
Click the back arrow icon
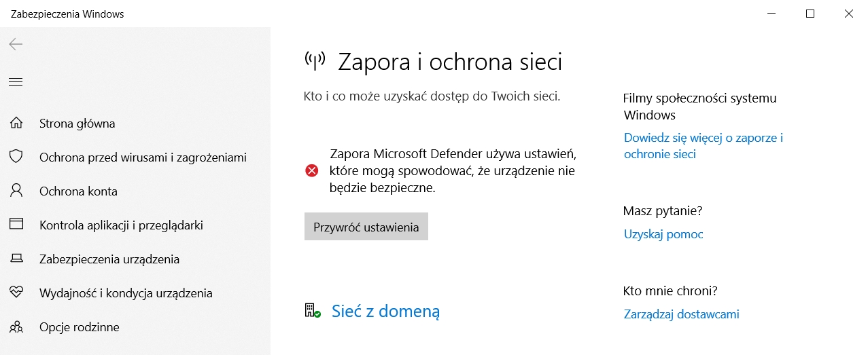point(16,45)
